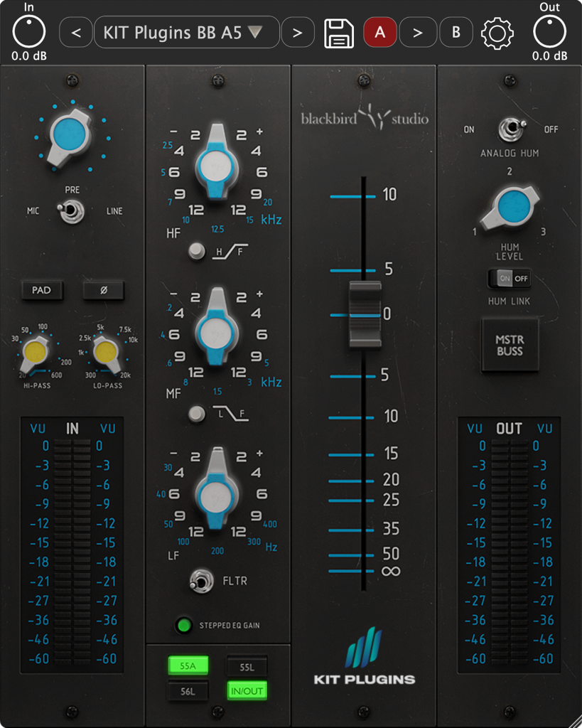
Task: Open the settings gear menu
Action: tap(497, 32)
